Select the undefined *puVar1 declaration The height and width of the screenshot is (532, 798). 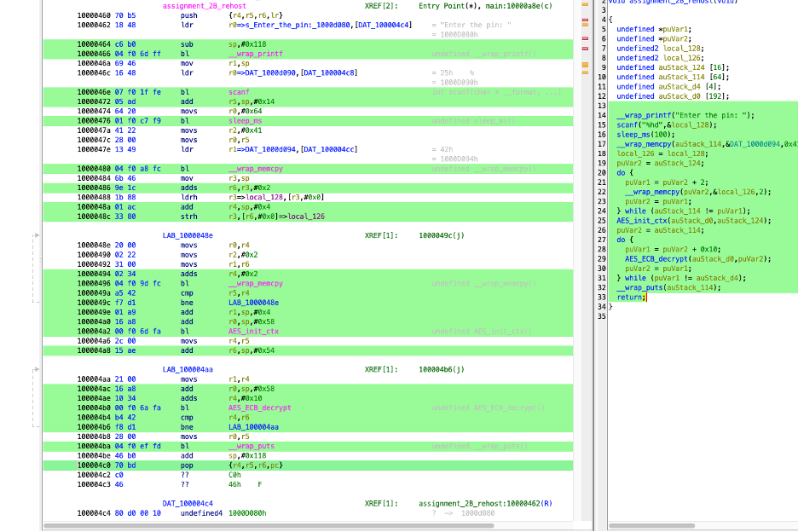coord(654,30)
